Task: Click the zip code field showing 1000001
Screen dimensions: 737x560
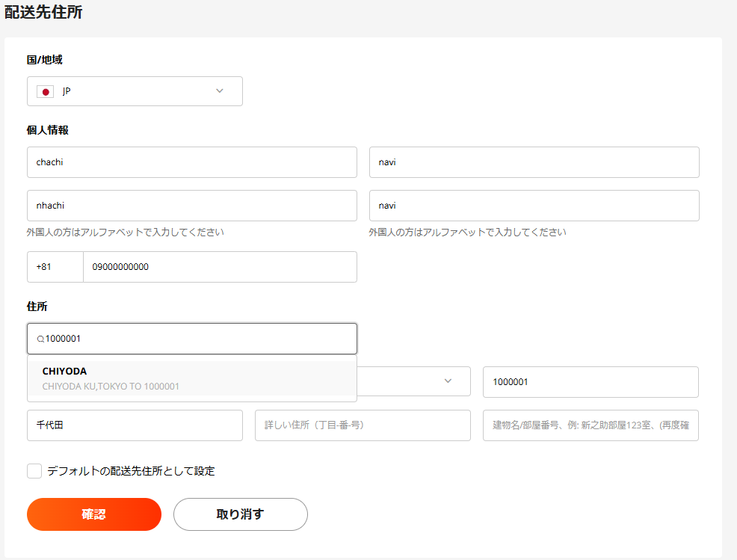Action: tap(590, 382)
